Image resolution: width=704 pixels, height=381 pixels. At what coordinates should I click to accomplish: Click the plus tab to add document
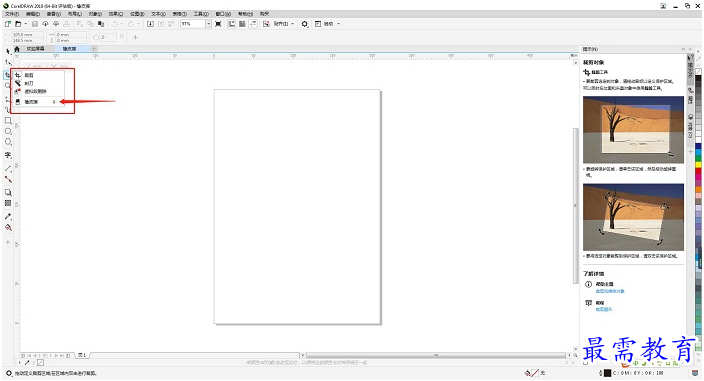tap(94, 48)
